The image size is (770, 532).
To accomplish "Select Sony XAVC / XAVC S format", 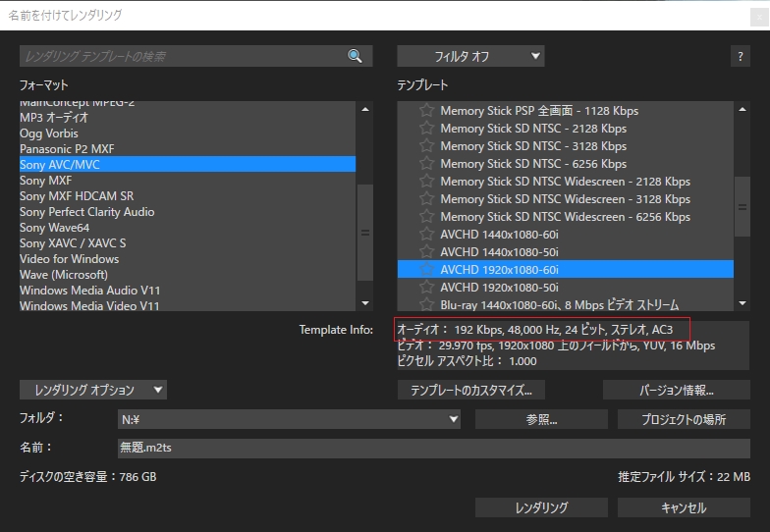I will [187, 243].
